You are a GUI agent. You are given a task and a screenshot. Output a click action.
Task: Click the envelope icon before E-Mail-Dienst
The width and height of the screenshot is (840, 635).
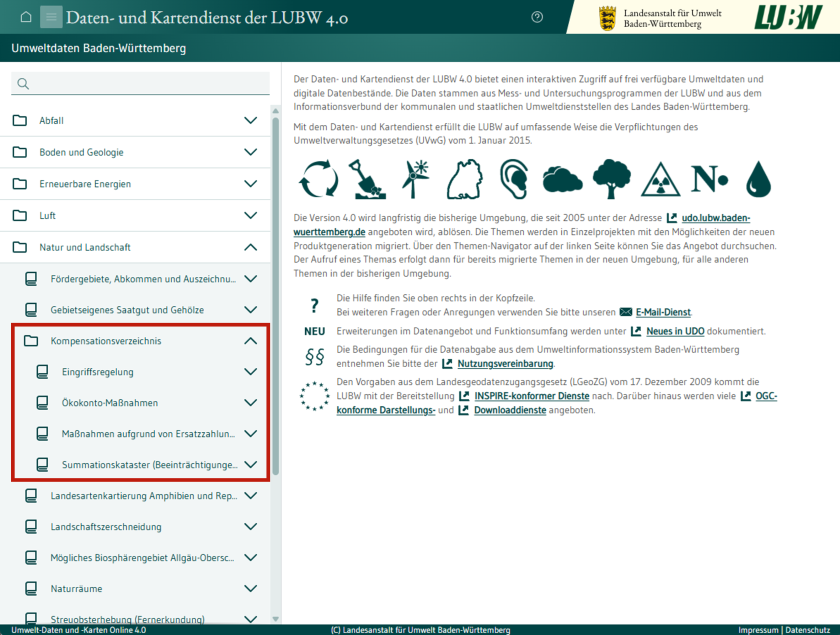[625, 312]
